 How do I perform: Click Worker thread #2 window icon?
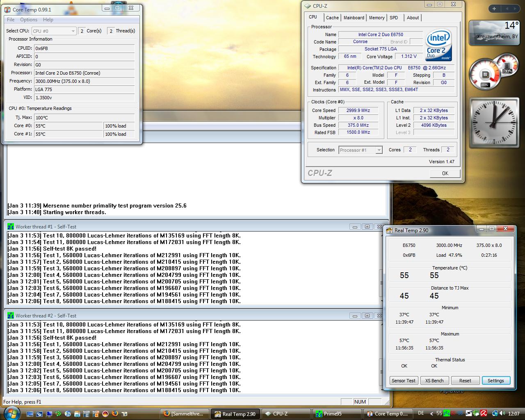coord(11,315)
